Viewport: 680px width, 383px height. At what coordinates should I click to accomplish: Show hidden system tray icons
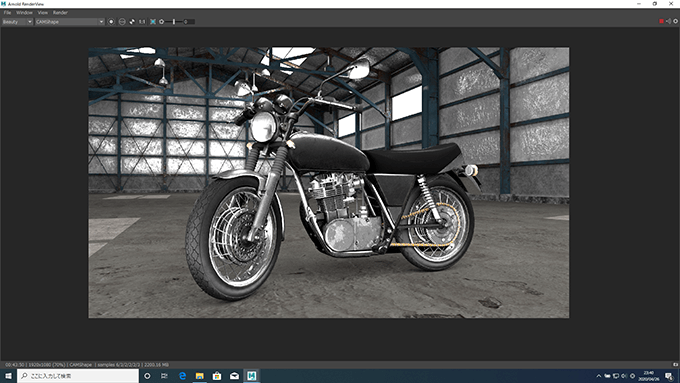599,376
